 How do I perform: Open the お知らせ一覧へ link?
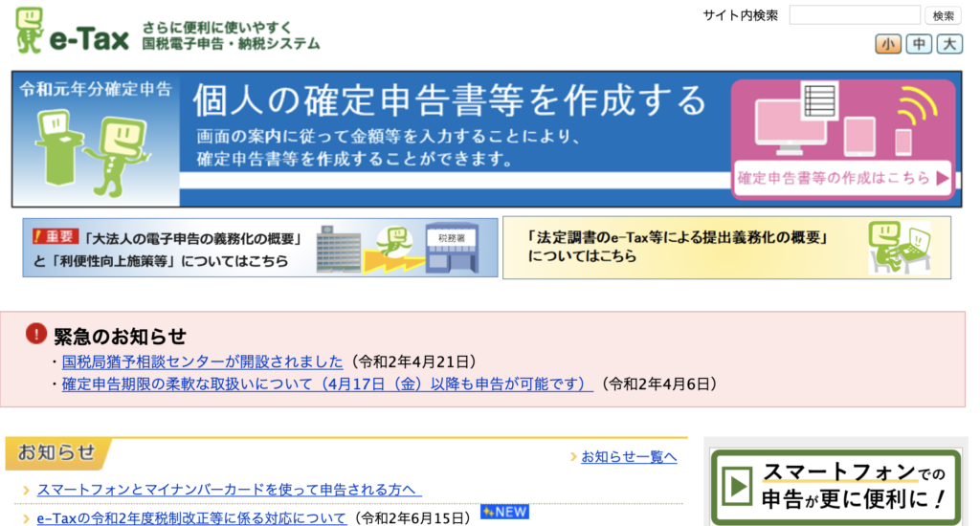(629, 457)
